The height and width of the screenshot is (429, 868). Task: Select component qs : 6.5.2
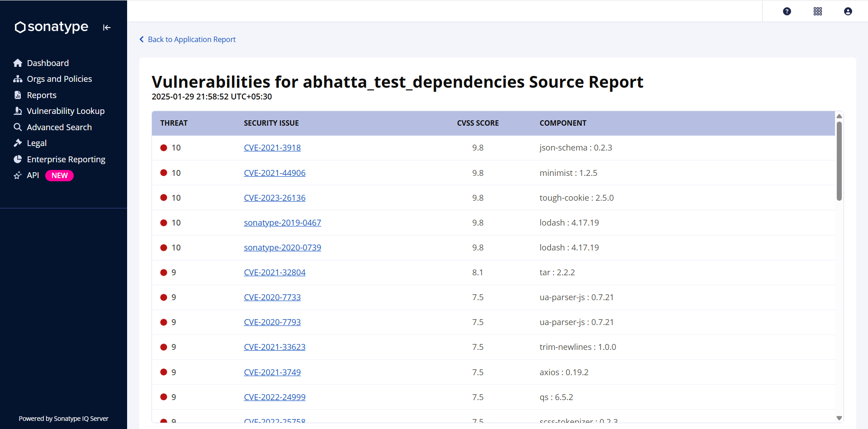point(556,397)
